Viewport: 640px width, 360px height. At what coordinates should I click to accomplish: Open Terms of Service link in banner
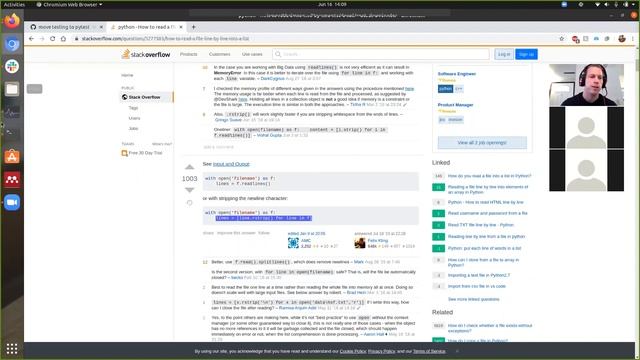(429, 351)
